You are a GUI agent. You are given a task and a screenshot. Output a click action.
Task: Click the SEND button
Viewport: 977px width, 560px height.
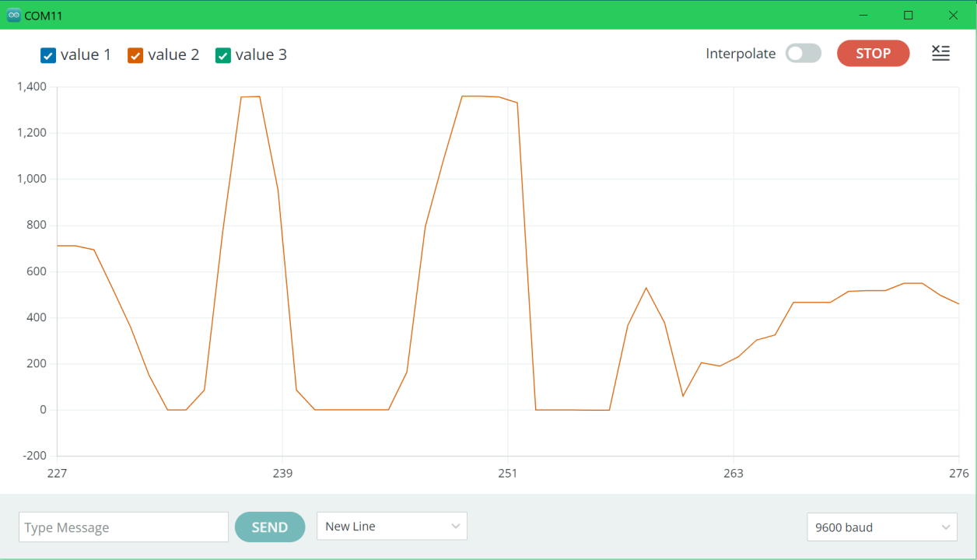tap(270, 527)
